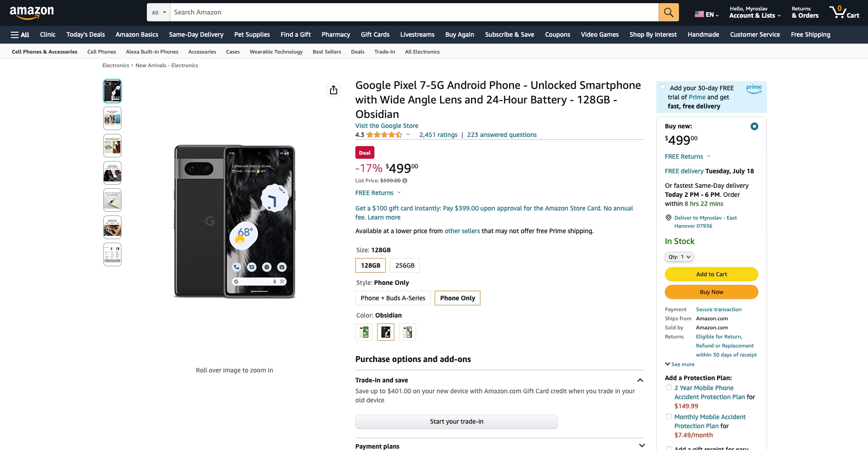
Task: Select the 256GB size option
Action: (x=405, y=265)
